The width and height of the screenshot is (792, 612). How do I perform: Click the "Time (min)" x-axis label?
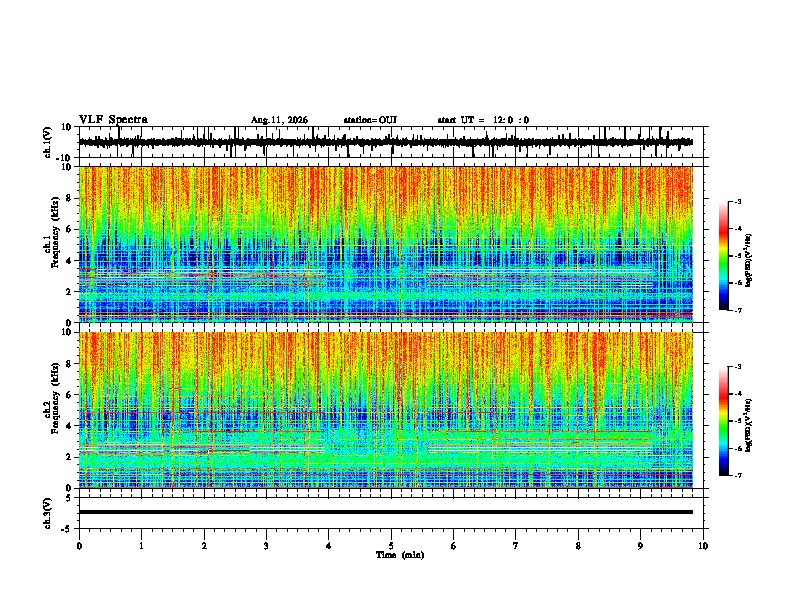click(x=400, y=555)
